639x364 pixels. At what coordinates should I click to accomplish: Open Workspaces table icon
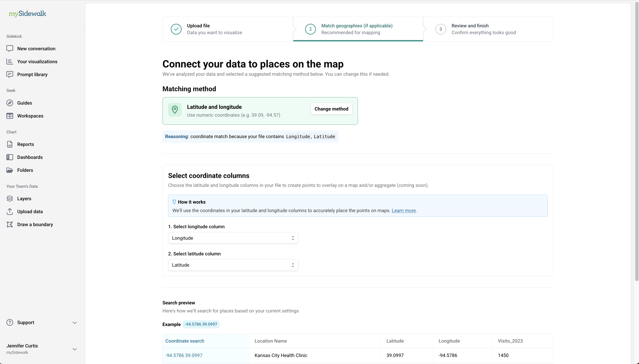pos(10,116)
